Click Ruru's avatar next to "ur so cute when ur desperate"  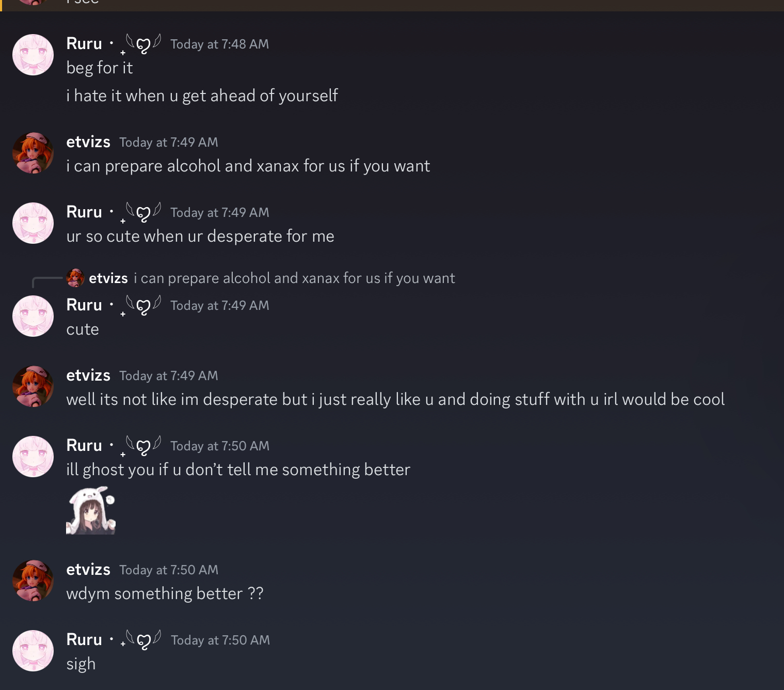[33, 223]
